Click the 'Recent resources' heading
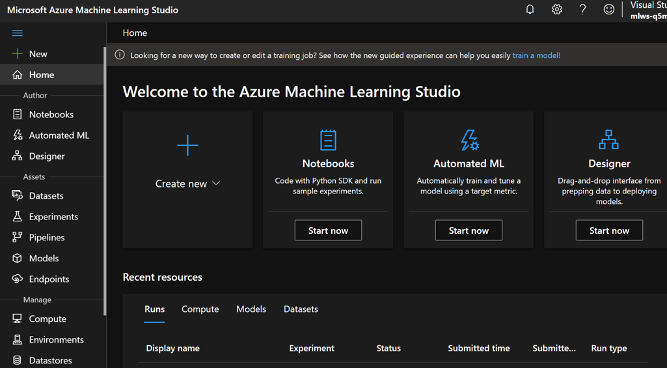The image size is (667, 368). (162, 277)
